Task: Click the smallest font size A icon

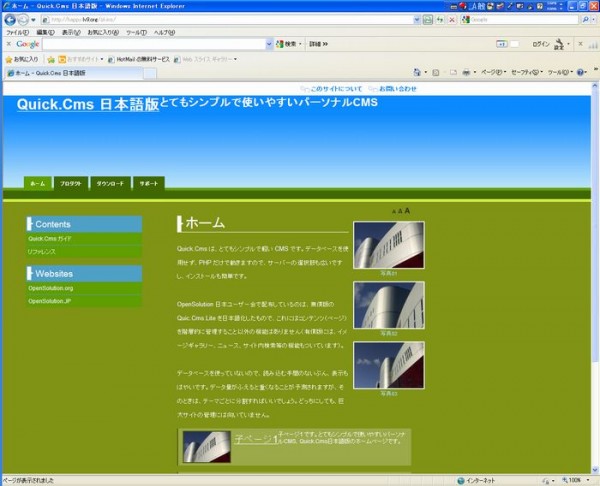Action: click(393, 212)
